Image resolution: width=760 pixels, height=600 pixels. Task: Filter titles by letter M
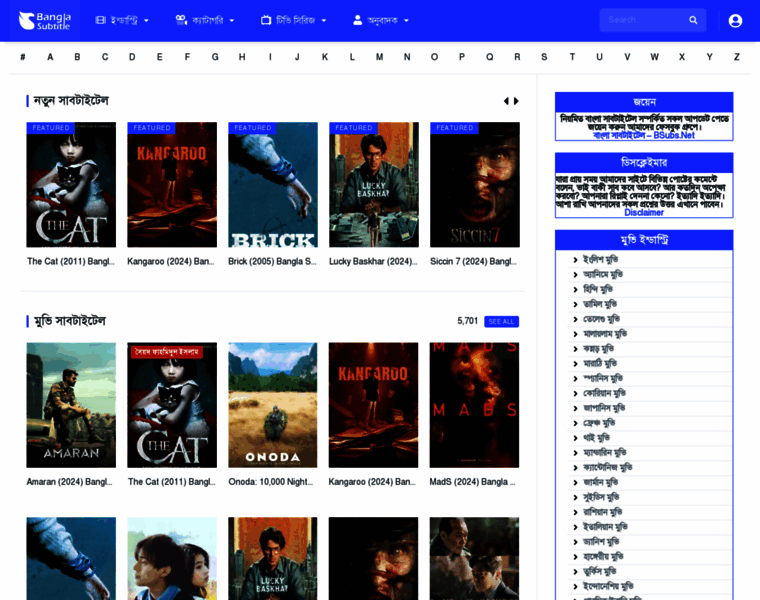point(380,57)
